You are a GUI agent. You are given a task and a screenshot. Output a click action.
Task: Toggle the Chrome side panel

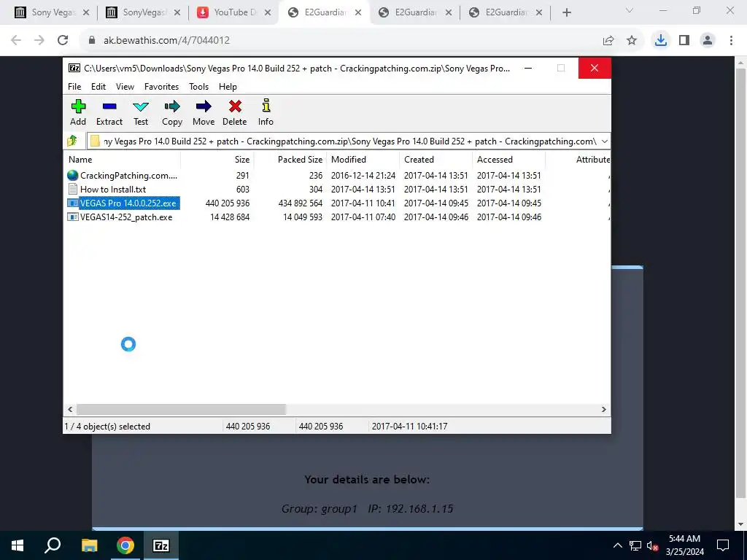click(x=684, y=41)
